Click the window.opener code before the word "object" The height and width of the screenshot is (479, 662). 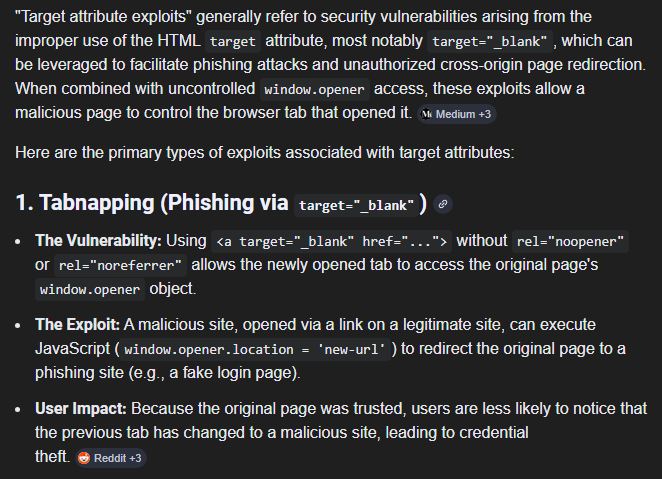point(90,290)
